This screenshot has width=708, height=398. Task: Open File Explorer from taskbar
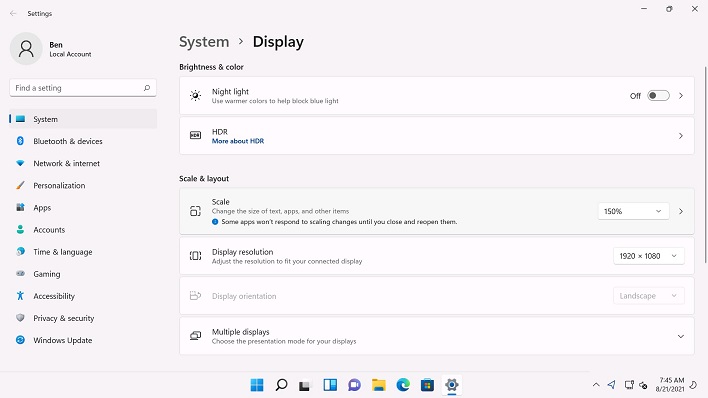point(379,385)
